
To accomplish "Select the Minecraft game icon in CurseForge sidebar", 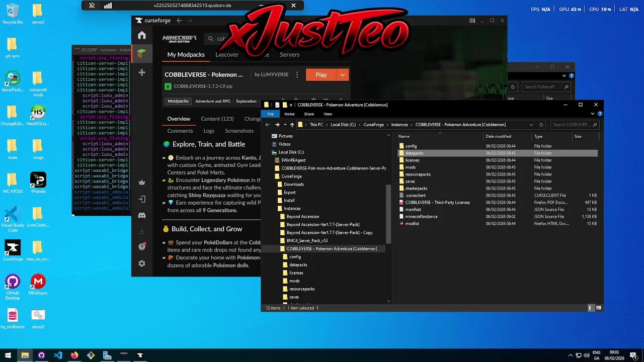I will point(142,53).
